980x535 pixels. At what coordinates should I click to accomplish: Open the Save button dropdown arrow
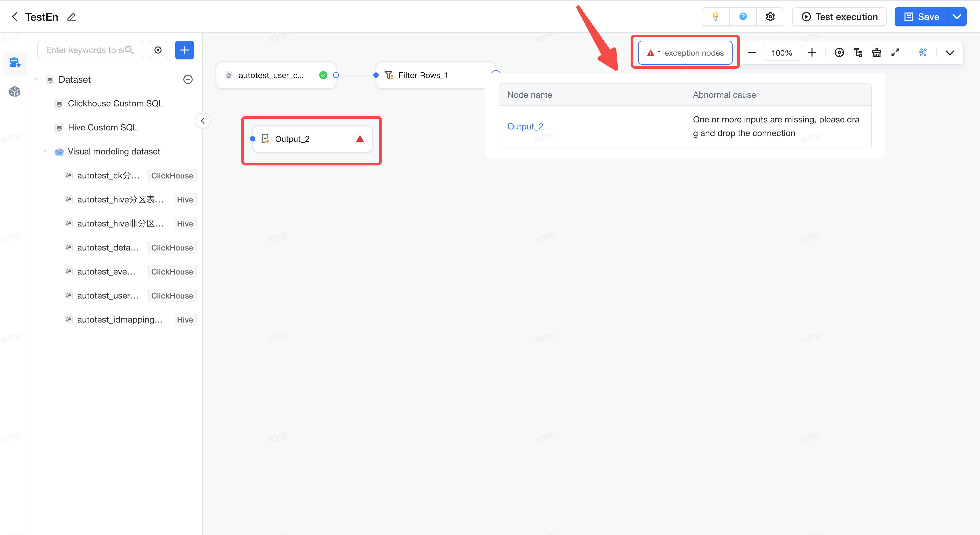957,17
